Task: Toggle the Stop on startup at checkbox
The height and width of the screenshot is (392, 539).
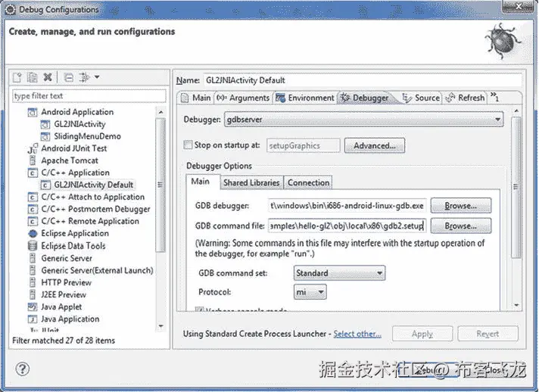Action: click(188, 145)
